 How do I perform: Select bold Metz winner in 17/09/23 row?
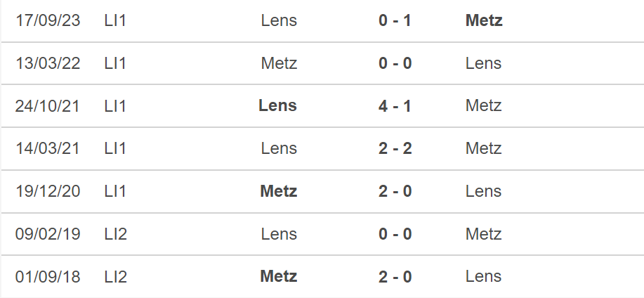(x=484, y=20)
